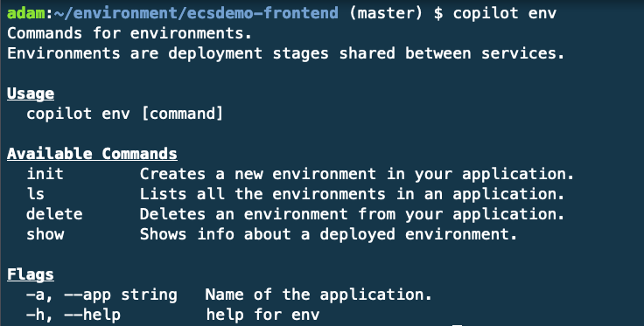Click the 'show' command name
Viewport: 644px width, 326px height.
tap(45, 234)
